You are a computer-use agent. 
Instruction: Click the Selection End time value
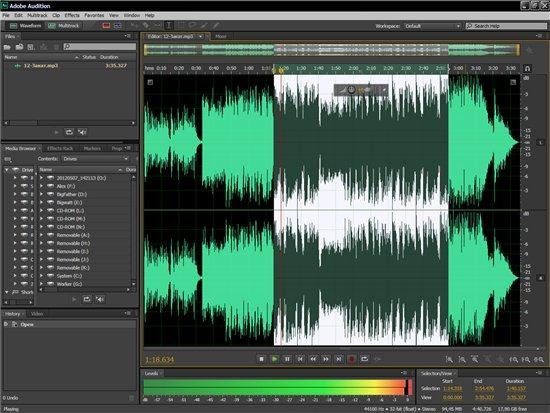484,388
